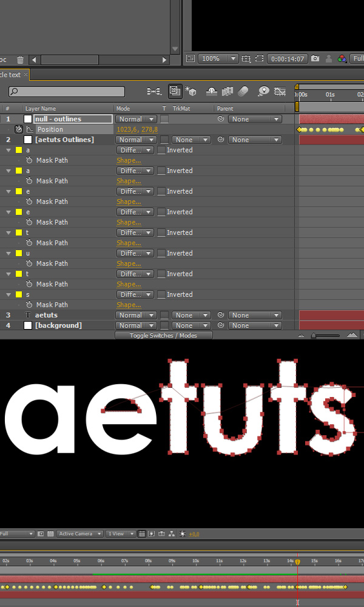Screen dimensions: 364x607
Task: Click Position value 1023,6, 278,8
Action: (x=137, y=130)
